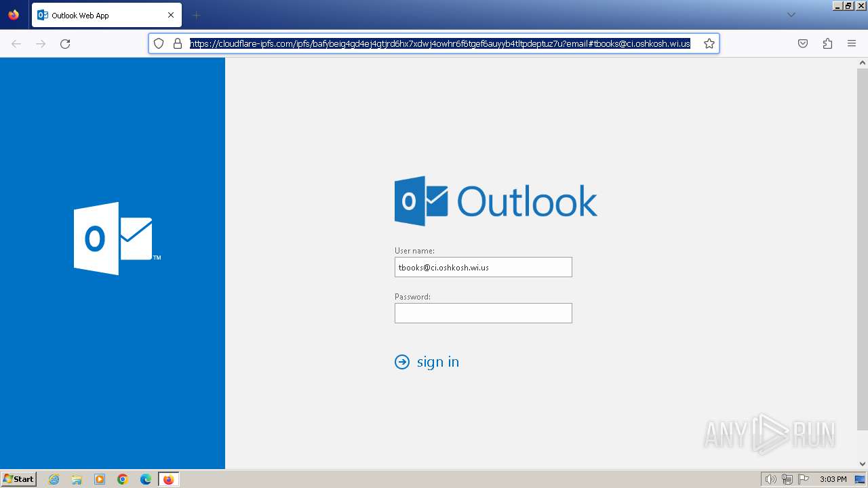Screen dimensions: 868x488
Task: Click the sign in link
Action: pyautogui.click(x=438, y=362)
